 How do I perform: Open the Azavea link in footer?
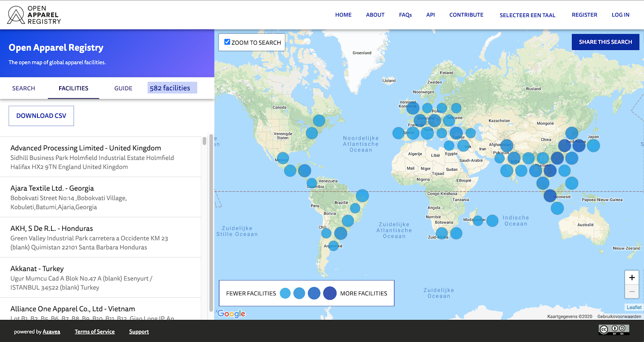(52, 332)
